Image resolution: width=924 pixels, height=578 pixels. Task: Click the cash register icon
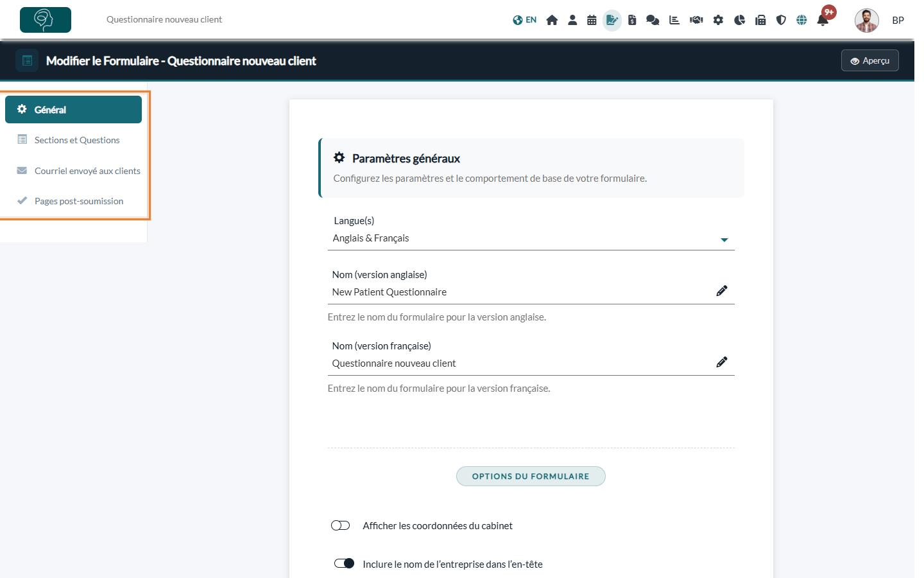(x=760, y=20)
